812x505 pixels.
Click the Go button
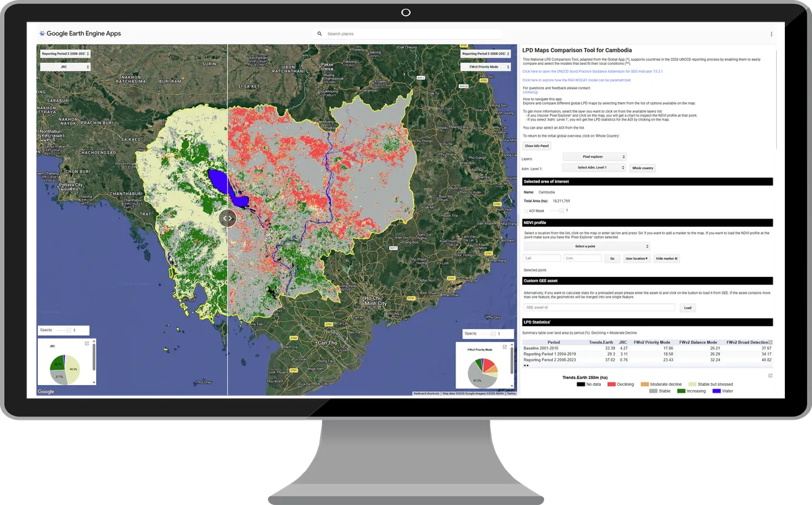(612, 259)
